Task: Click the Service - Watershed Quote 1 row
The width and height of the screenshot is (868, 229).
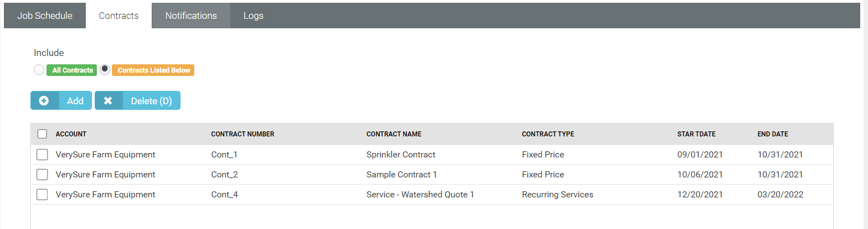Action: click(x=420, y=195)
